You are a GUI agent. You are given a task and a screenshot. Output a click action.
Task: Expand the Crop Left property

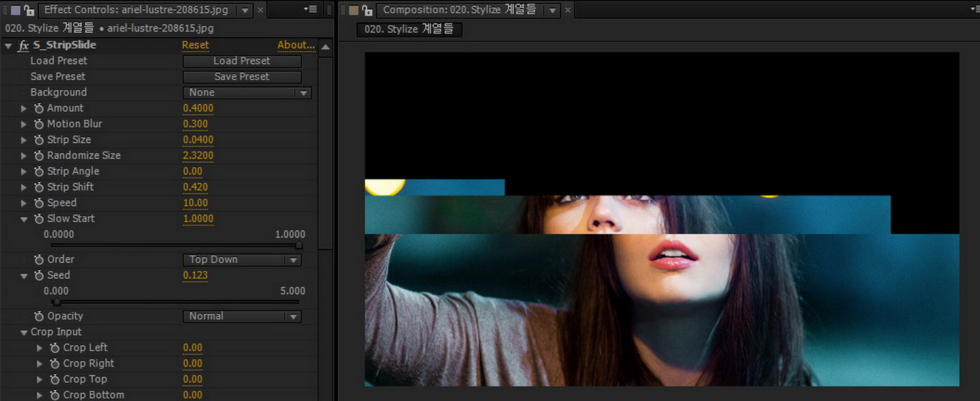click(x=40, y=348)
